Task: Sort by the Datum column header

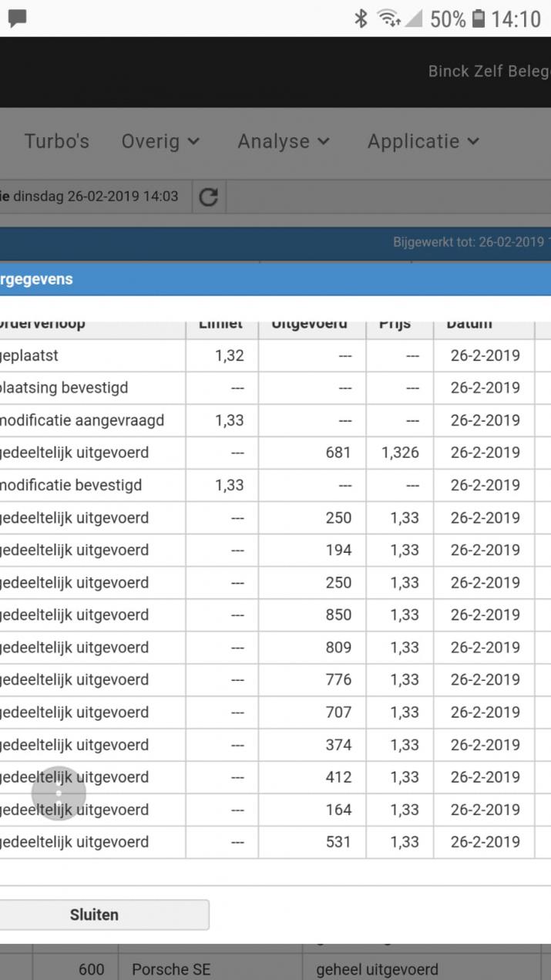Action: tap(469, 323)
